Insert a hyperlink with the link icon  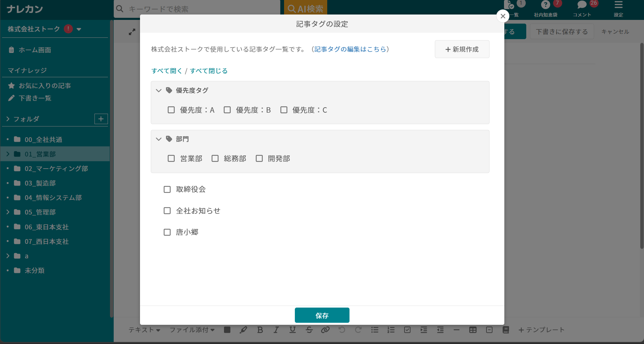coord(325,330)
